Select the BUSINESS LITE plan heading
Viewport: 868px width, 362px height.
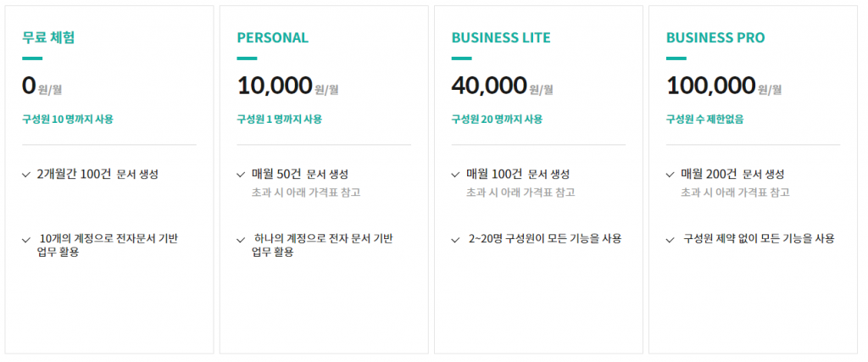pyautogui.click(x=501, y=37)
